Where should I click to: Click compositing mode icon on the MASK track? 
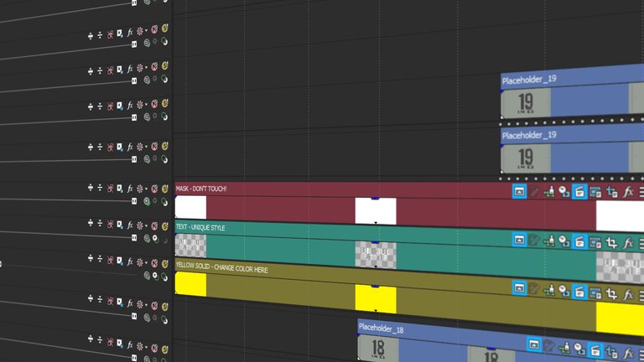pos(147,201)
